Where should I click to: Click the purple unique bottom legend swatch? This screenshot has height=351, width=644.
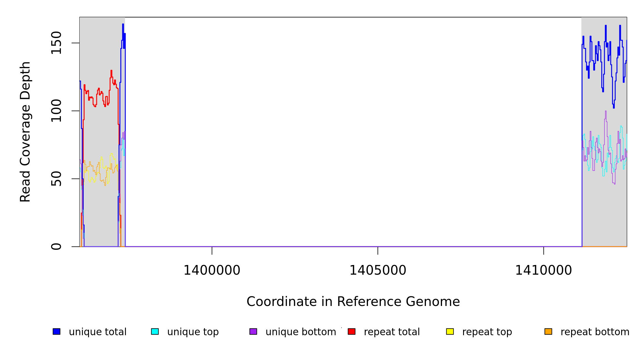coord(253,331)
